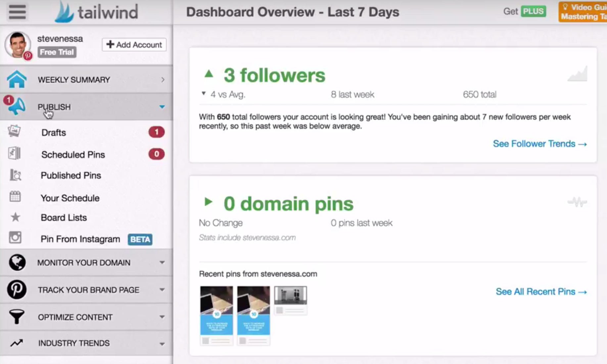Screen dimensions: 607x364
Task: Click the Add Account button
Action: (134, 45)
